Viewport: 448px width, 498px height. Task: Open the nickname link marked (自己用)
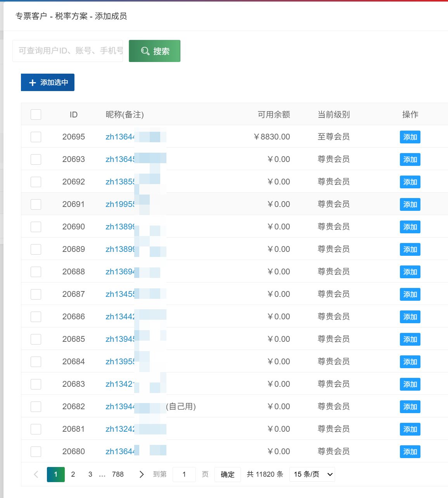[120, 407]
